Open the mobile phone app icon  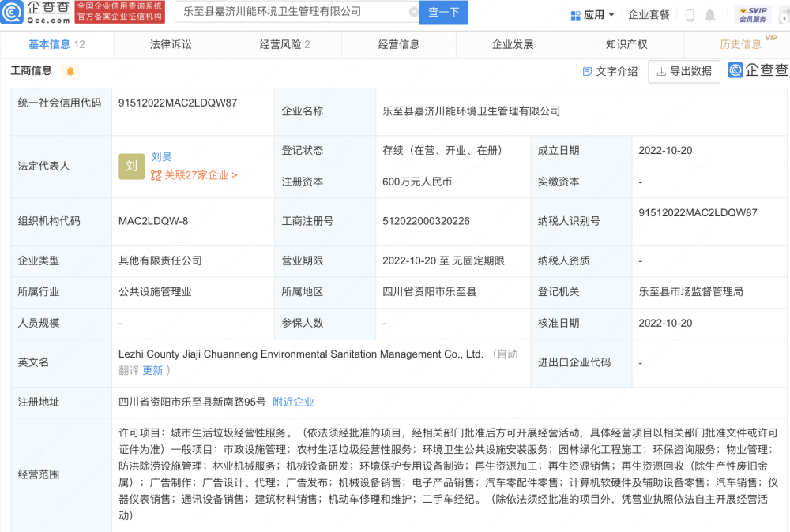[x=690, y=15]
